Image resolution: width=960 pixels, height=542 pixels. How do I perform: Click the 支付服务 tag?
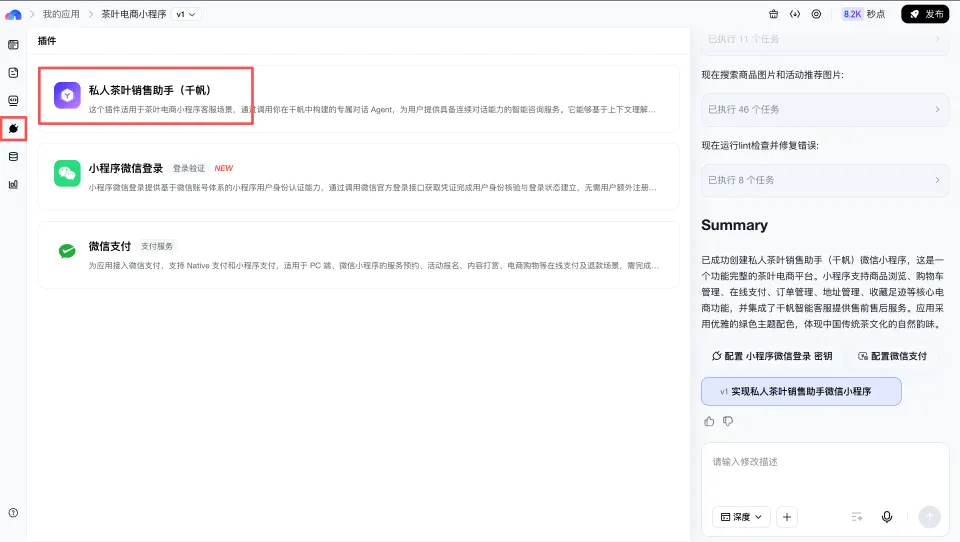[x=157, y=246]
